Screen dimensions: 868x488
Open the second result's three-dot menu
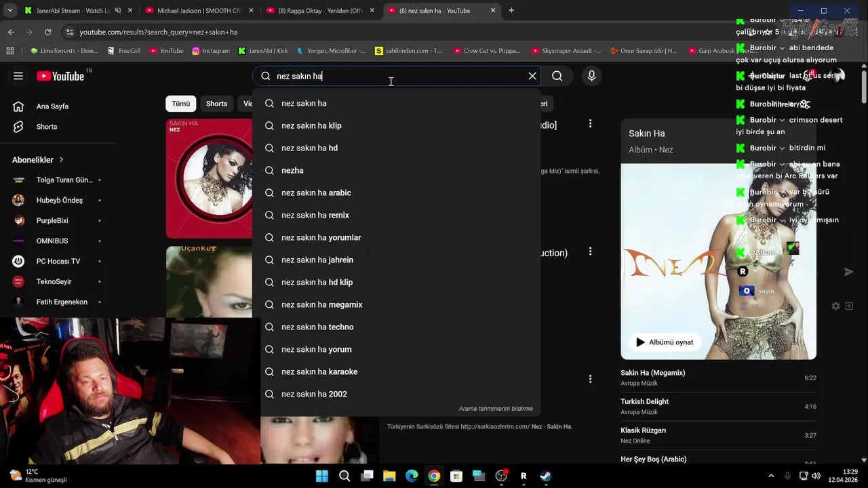[x=590, y=251]
